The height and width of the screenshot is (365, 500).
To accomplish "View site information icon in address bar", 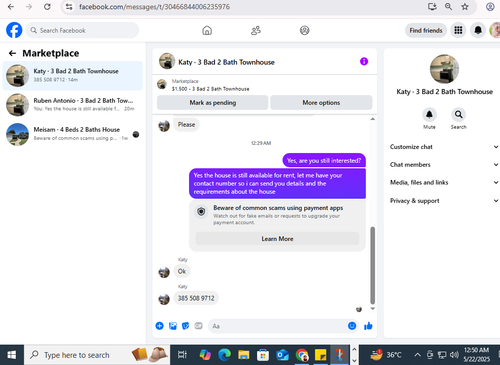I will coord(69,7).
